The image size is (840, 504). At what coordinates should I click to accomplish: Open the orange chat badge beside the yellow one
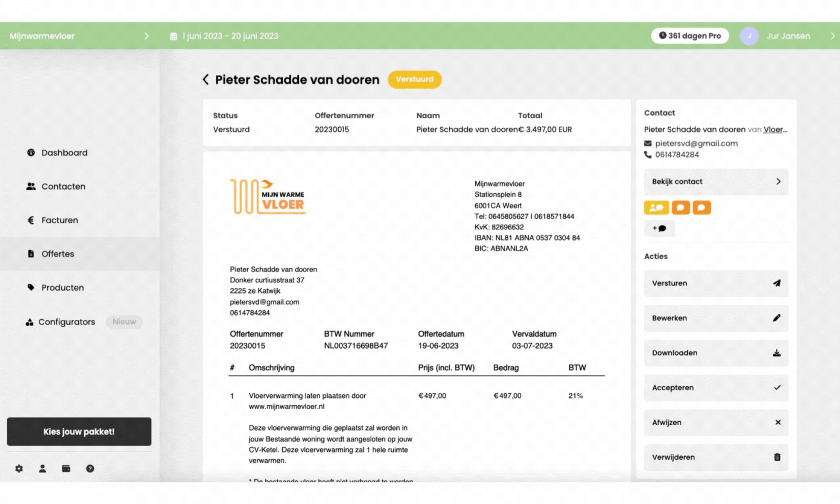click(x=680, y=207)
